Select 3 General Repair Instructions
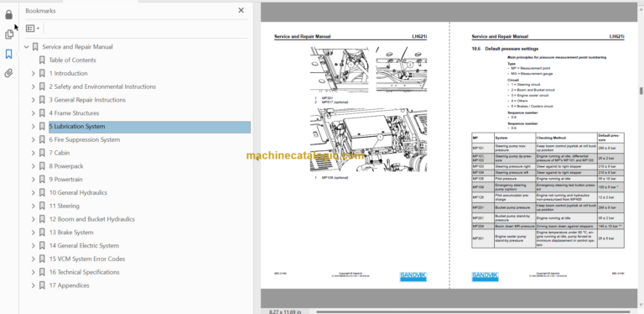Image resolution: width=644 pixels, height=314 pixels. tap(87, 100)
